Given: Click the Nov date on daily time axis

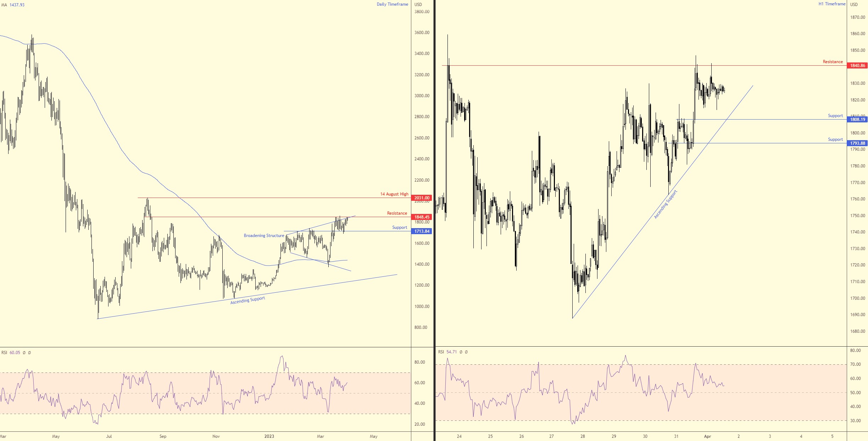Looking at the screenshot, I should click(x=216, y=436).
